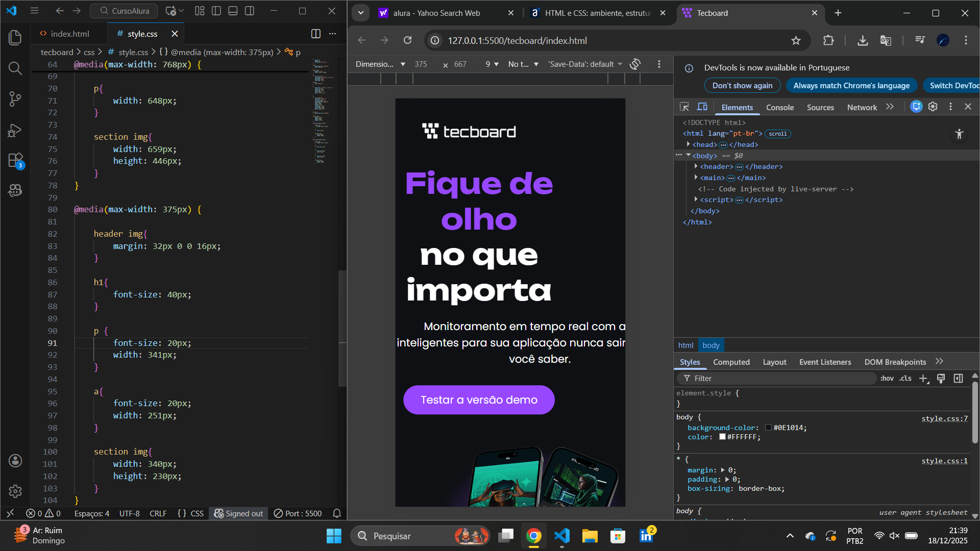Click the rotate viewport icon in device toolbar
The height and width of the screenshot is (551, 980).
tap(634, 64)
